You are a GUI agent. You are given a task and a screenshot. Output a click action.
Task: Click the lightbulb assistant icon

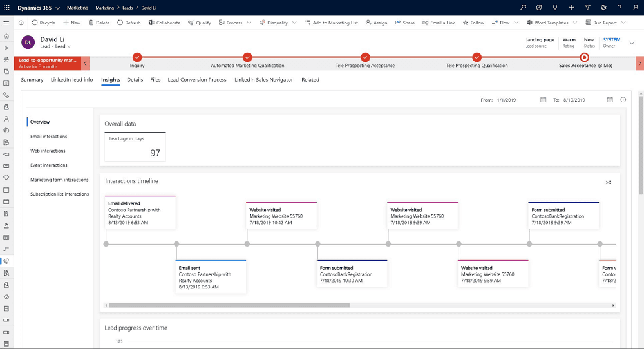[x=555, y=7]
